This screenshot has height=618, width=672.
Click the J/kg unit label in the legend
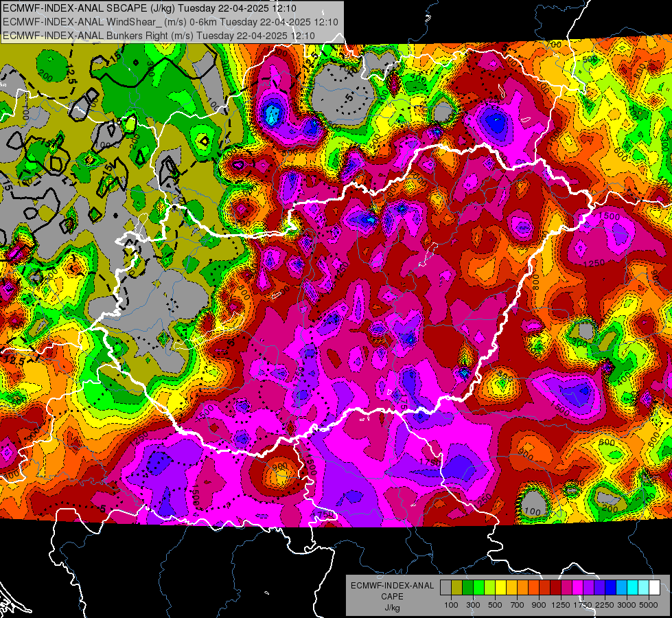[393, 608]
